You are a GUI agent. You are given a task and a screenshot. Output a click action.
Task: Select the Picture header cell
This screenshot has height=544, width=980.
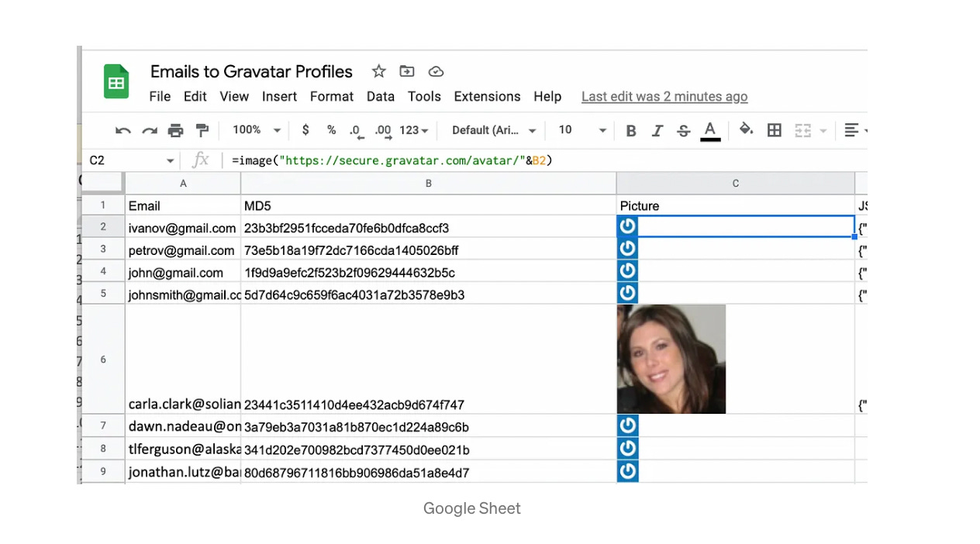coord(736,205)
